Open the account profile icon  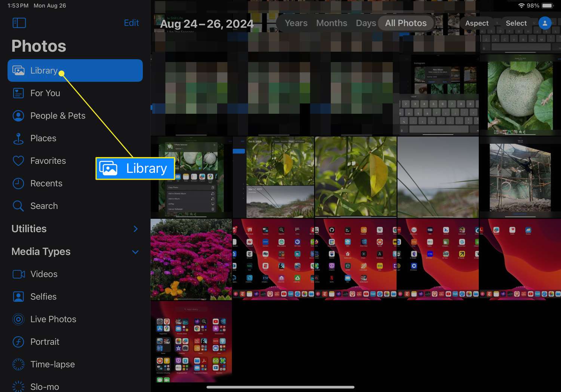[x=545, y=23]
